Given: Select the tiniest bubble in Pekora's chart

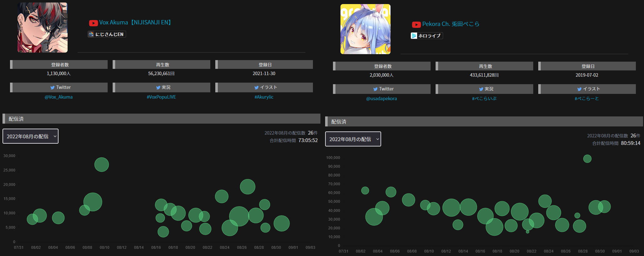Looking at the screenshot, I should 528,232.
